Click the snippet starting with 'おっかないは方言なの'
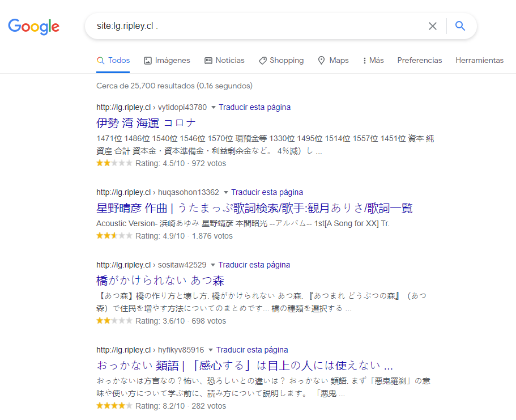The height and width of the screenshot is (420, 516). coord(263,387)
